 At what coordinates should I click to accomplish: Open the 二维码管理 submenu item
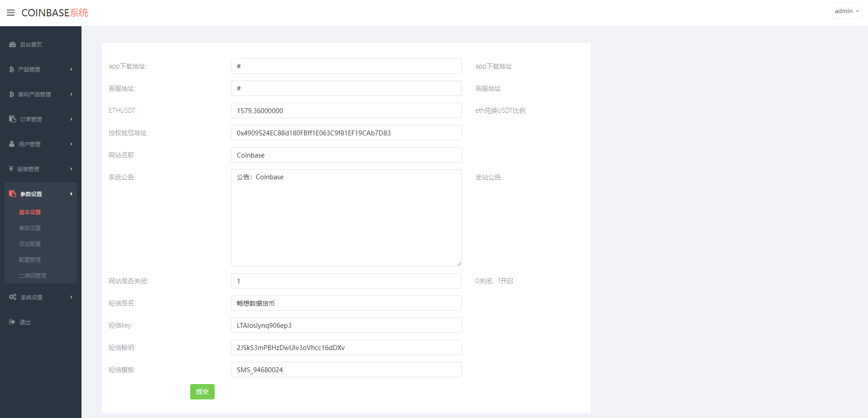point(33,276)
